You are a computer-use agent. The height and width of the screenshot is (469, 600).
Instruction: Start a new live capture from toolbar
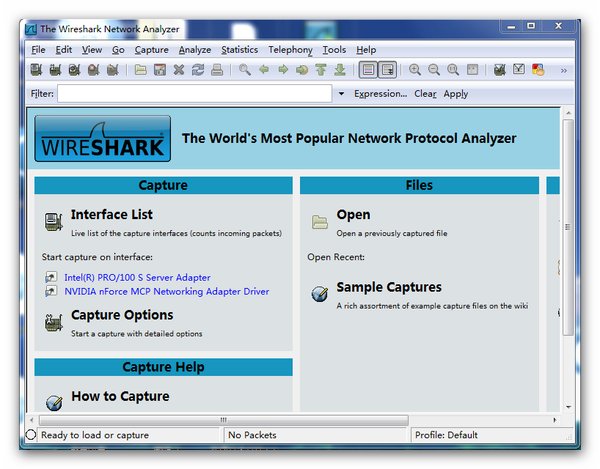pos(74,70)
